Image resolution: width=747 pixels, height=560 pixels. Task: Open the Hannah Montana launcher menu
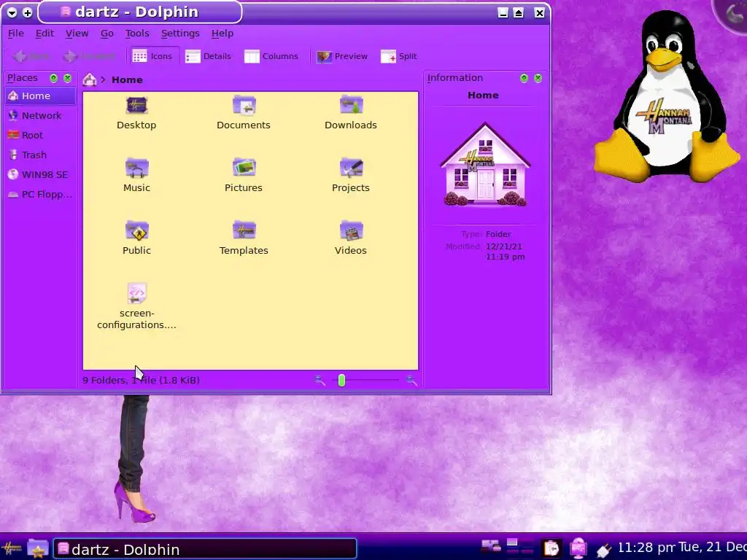point(11,548)
